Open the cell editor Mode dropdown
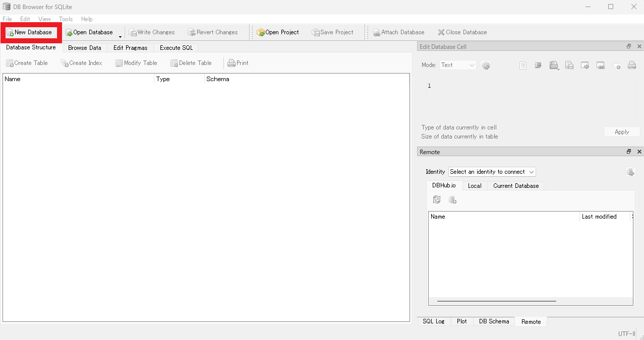 click(x=457, y=65)
